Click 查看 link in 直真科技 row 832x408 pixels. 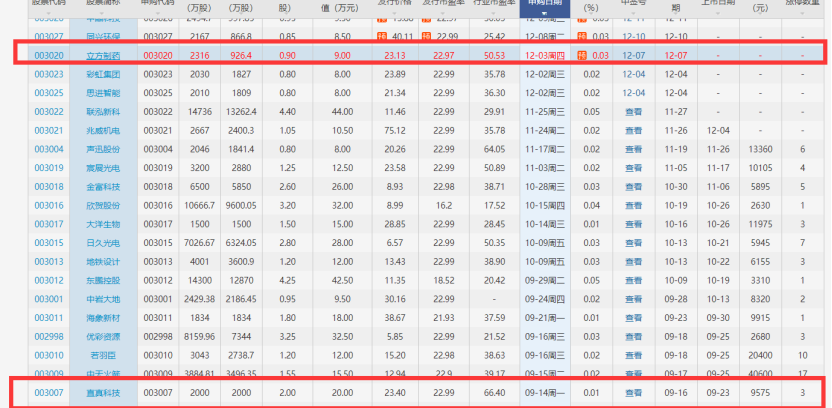coord(634,393)
